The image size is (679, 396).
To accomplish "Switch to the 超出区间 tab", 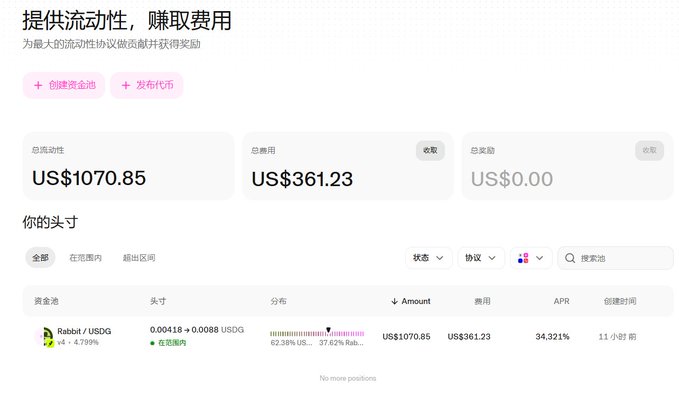I will click(139, 258).
